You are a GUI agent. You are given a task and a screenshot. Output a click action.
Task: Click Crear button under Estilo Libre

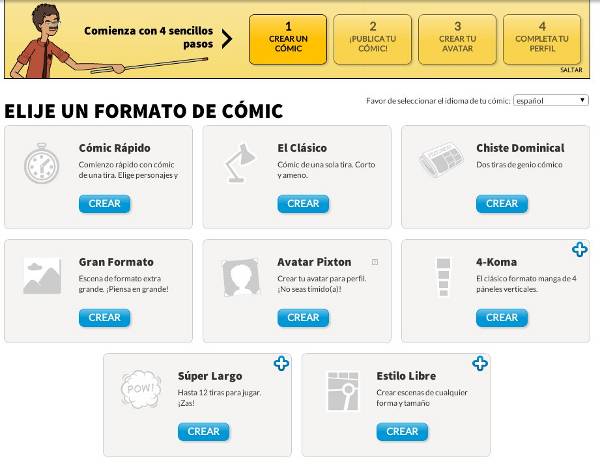pyautogui.click(x=402, y=432)
